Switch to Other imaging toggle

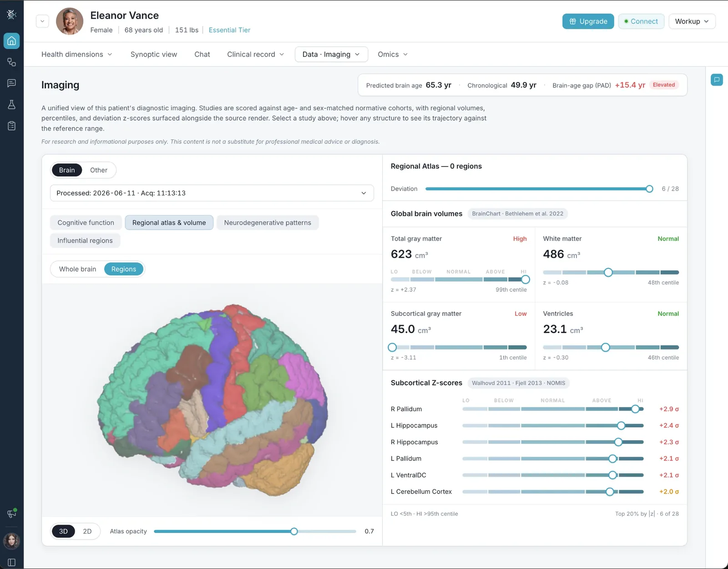tap(99, 170)
